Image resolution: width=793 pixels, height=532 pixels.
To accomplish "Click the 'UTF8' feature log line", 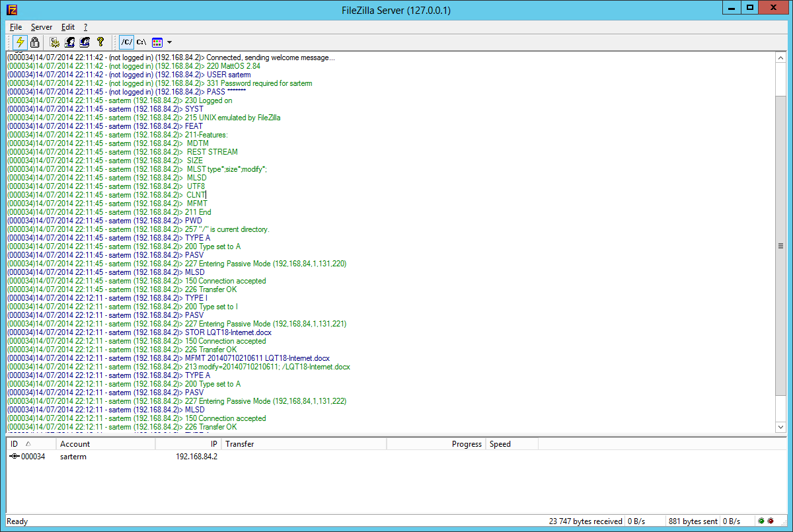I will pyautogui.click(x=106, y=186).
